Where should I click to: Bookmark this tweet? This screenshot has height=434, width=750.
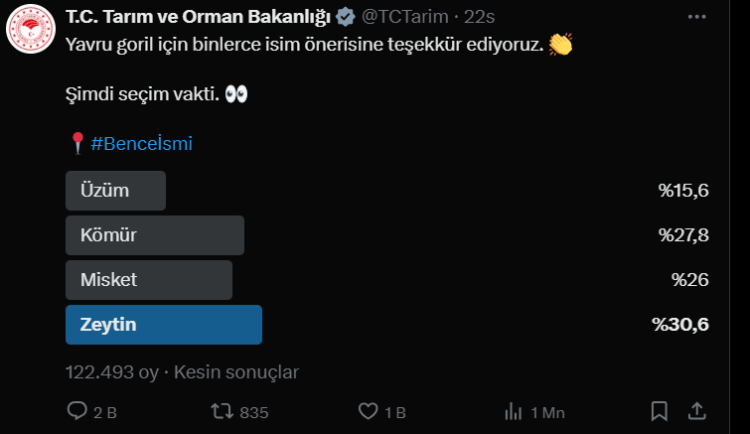659,411
